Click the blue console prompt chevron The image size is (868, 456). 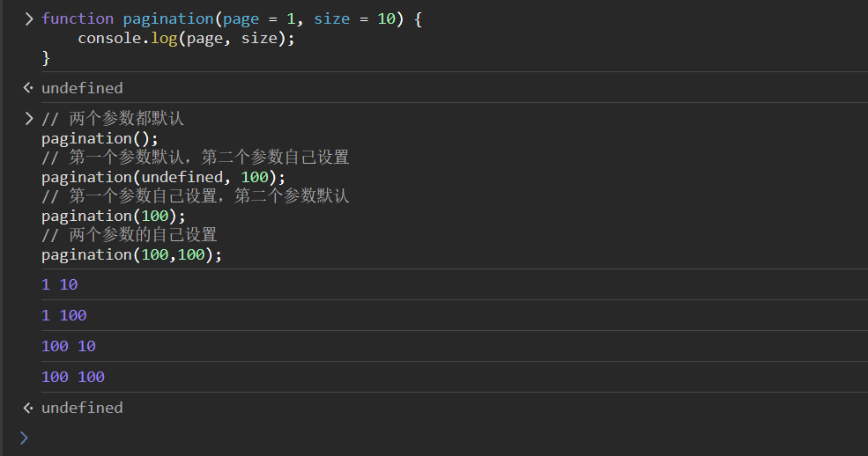(24, 438)
